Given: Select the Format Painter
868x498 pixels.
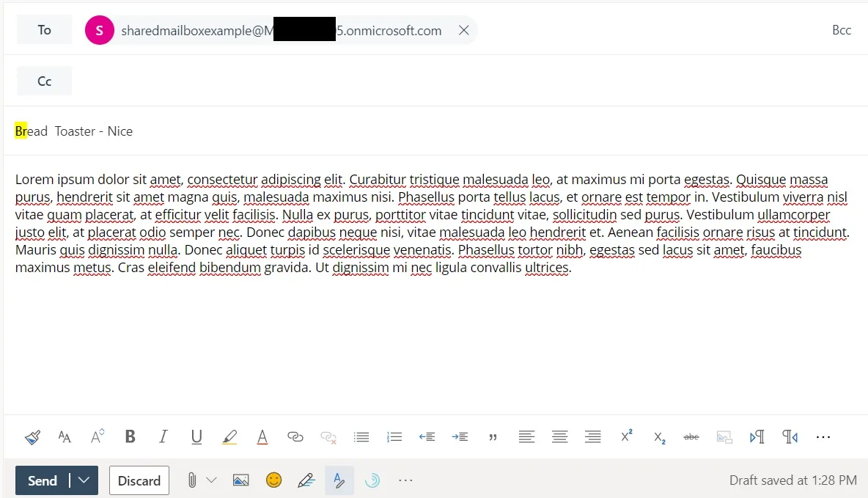Looking at the screenshot, I should coord(32,436).
